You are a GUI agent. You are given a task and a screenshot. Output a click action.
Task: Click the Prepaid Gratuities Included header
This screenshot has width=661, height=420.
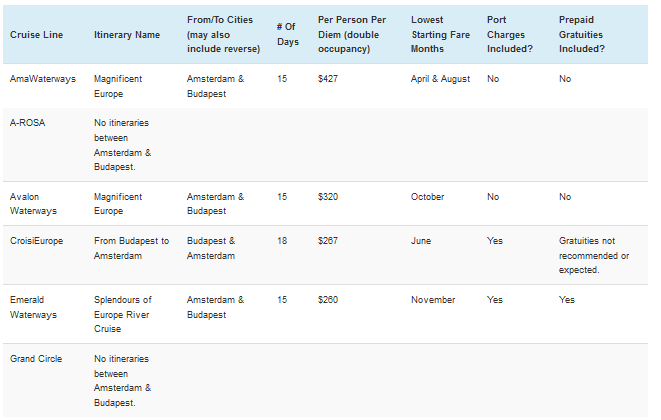pyautogui.click(x=582, y=34)
